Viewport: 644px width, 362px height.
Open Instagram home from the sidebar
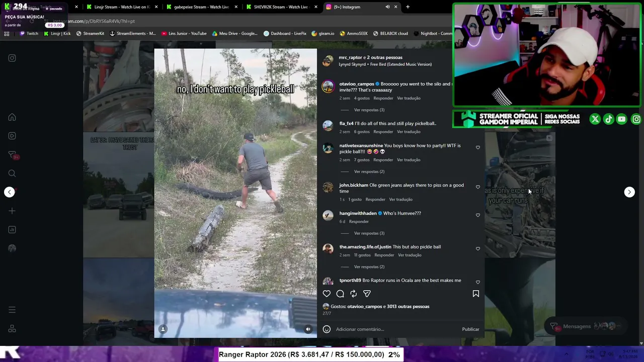click(12, 117)
